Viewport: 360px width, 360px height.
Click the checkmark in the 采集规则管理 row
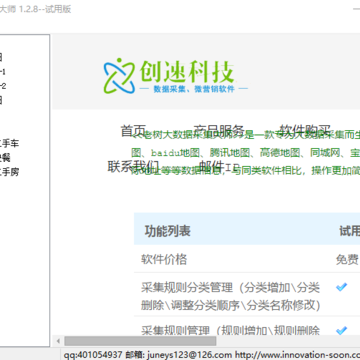[341, 330]
